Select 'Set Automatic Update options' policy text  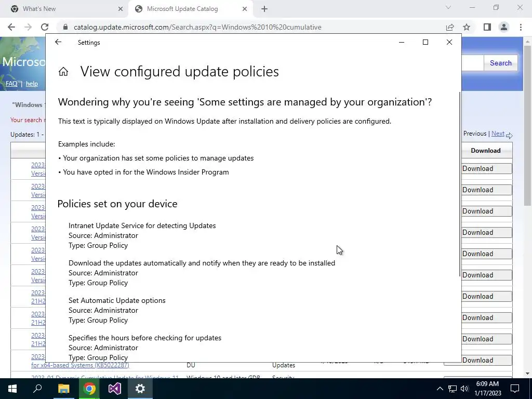point(117,301)
